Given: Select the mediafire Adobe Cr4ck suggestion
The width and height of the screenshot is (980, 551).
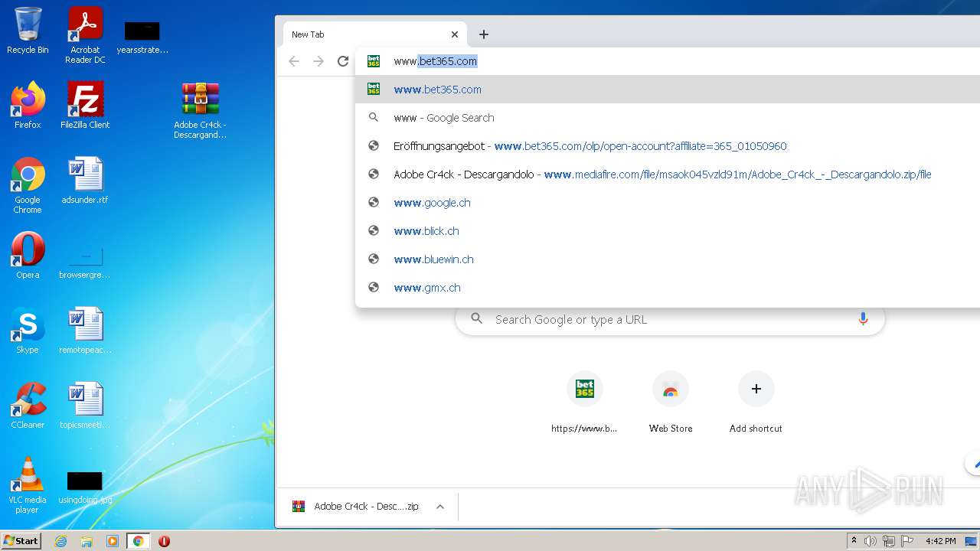Looking at the screenshot, I should pos(668,174).
